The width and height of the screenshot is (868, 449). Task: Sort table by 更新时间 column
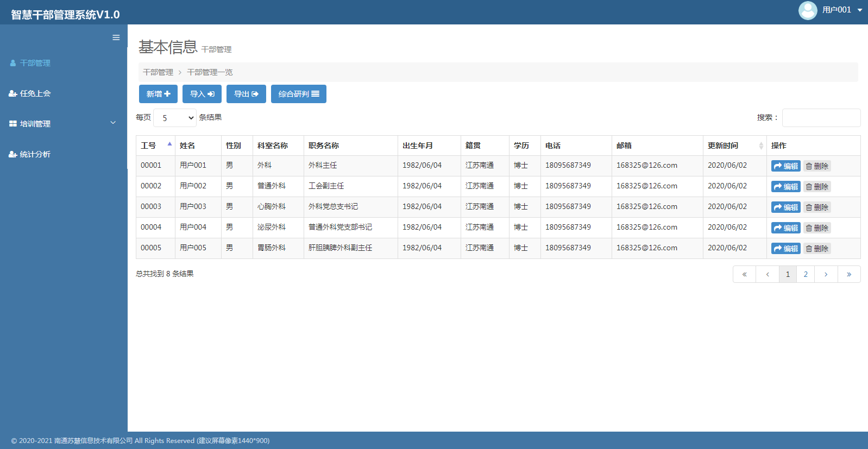734,146
